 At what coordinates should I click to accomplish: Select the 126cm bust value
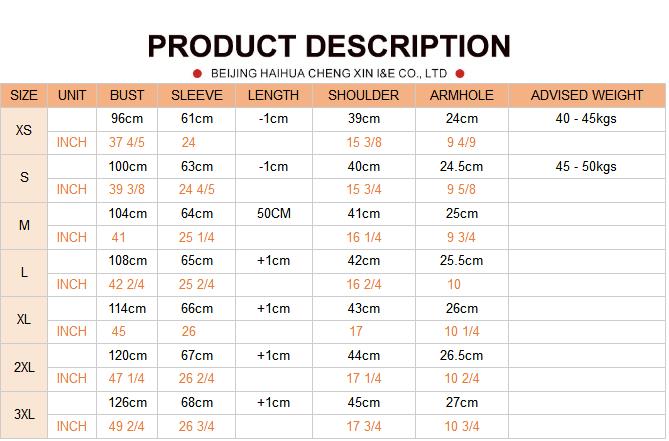click(127, 403)
